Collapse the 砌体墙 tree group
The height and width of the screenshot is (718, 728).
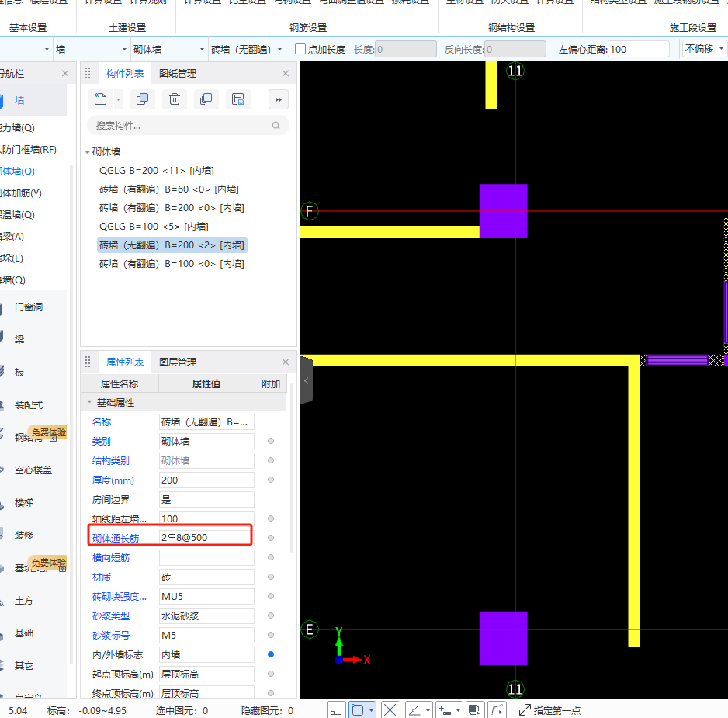click(87, 152)
